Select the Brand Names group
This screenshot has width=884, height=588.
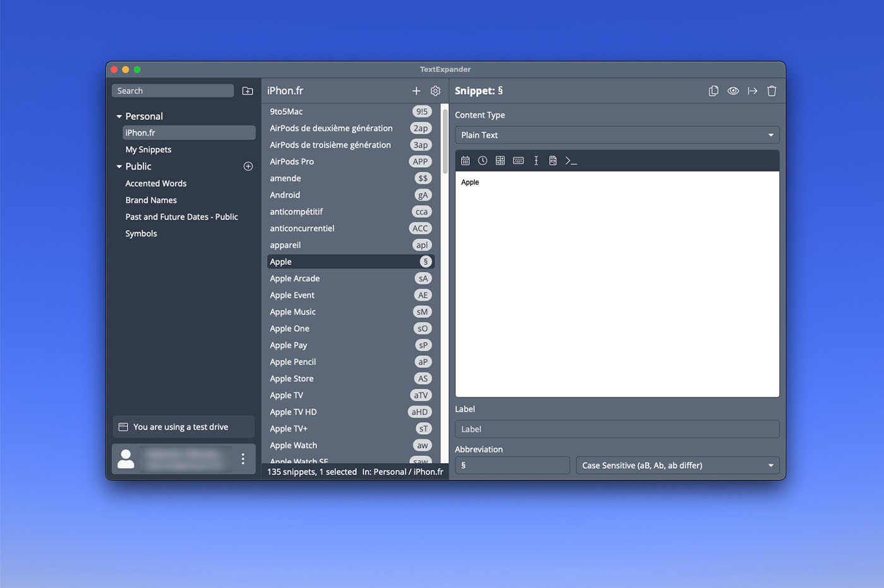pos(151,200)
